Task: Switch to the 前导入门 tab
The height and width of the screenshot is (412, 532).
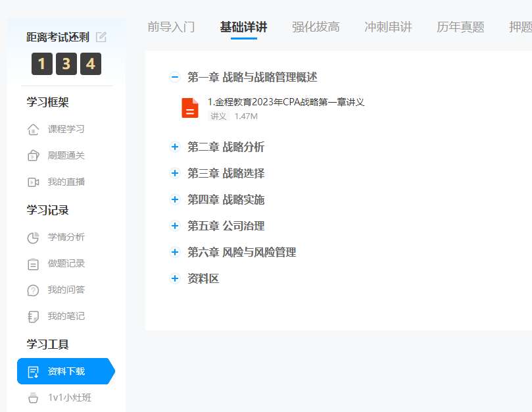Action: point(171,27)
